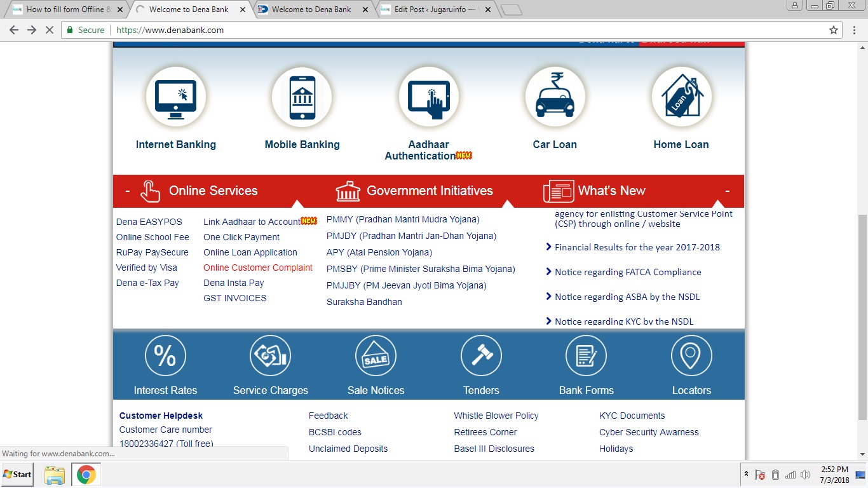Show hidden tray icons arrow
Viewport: 868px width, 488px height.
[746, 474]
